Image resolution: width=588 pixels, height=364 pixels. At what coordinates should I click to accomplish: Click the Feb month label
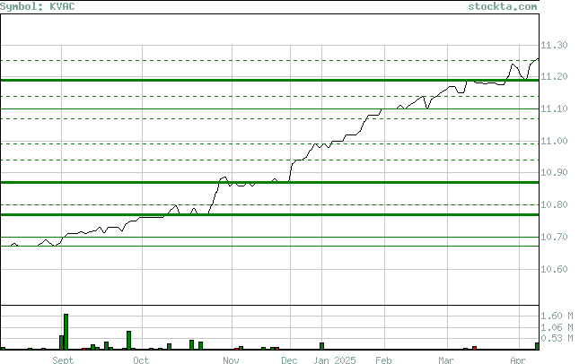point(383,360)
